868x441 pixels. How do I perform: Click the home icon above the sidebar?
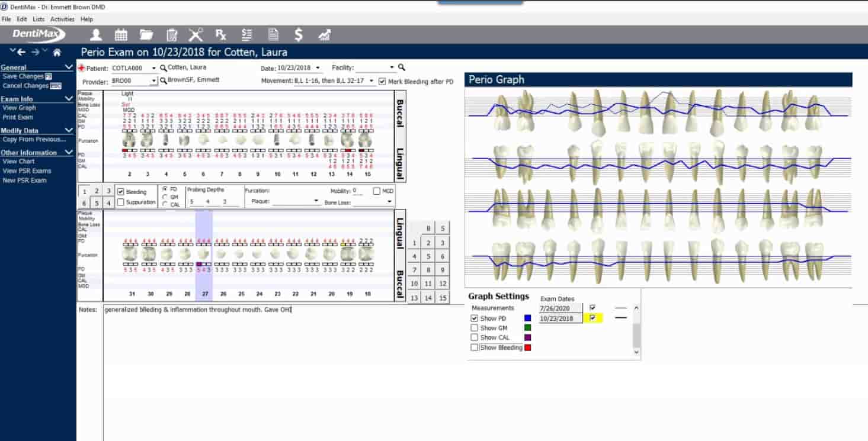56,51
